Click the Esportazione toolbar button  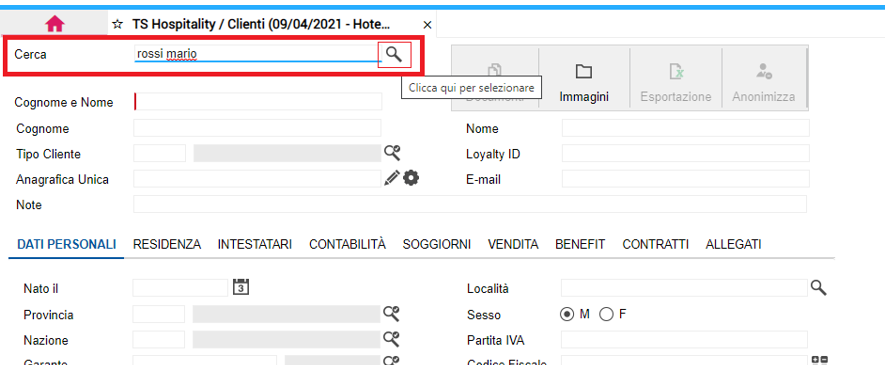(x=676, y=78)
